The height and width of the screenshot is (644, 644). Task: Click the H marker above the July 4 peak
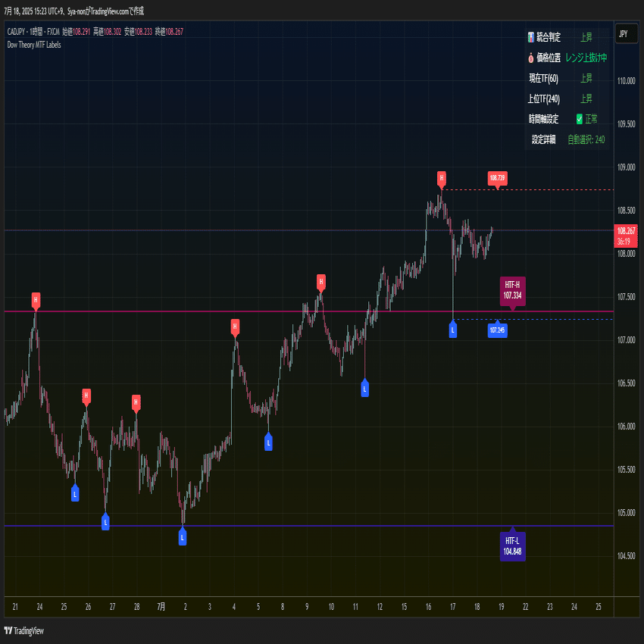(235, 327)
